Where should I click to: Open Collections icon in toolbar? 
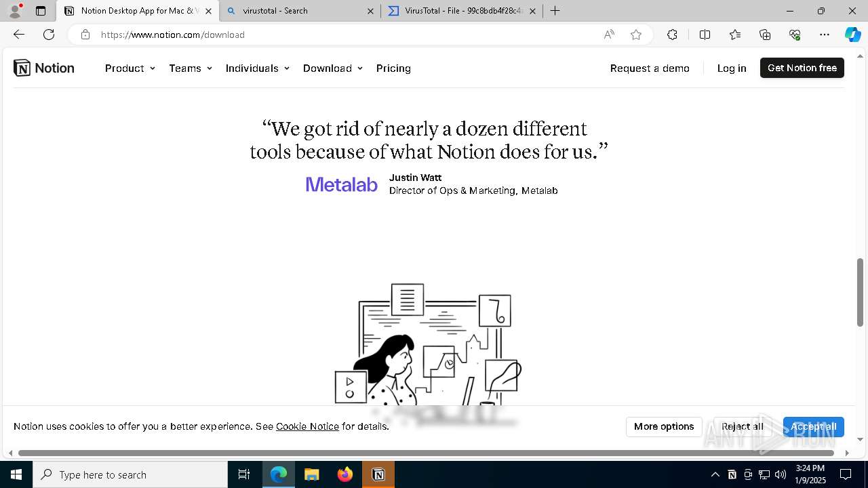(x=765, y=35)
